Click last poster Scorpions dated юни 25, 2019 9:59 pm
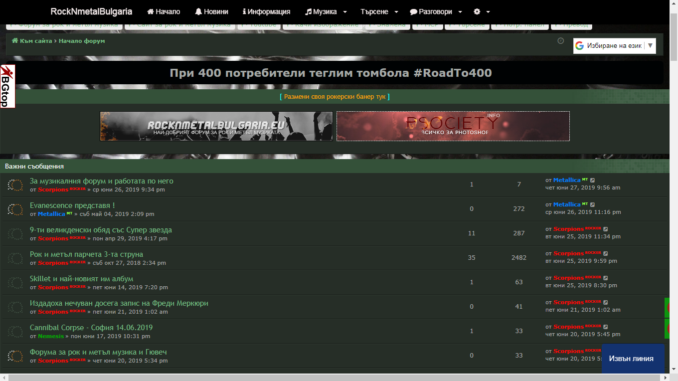 568,253
